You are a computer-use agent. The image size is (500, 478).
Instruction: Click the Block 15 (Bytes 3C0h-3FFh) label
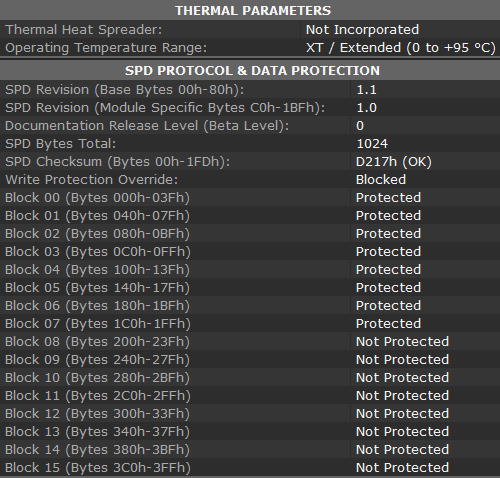[98, 468]
